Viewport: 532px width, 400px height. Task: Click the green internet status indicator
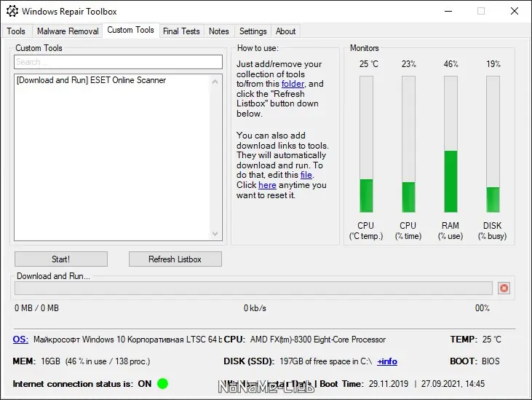pos(163,384)
